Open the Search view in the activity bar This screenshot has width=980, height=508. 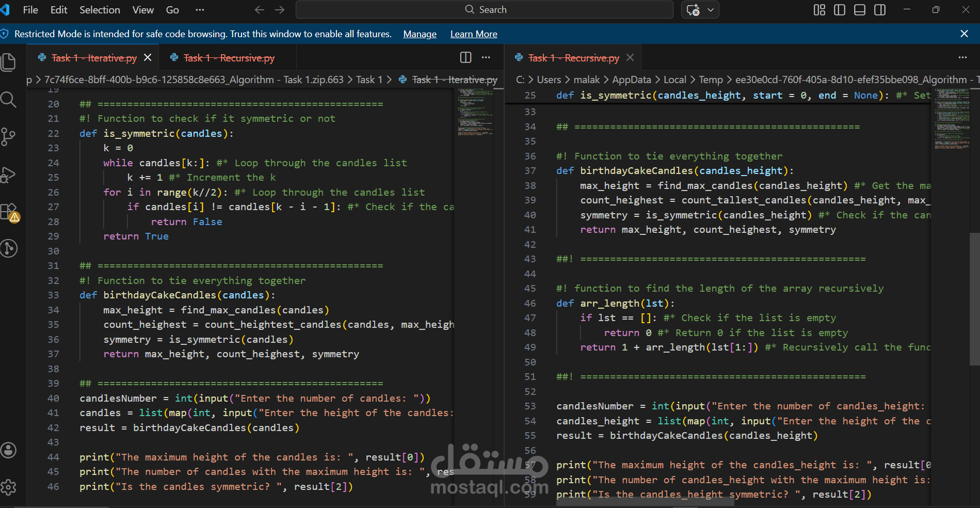tap(8, 100)
